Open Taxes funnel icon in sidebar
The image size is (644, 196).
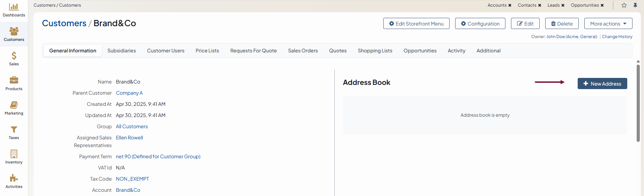pyautogui.click(x=14, y=130)
